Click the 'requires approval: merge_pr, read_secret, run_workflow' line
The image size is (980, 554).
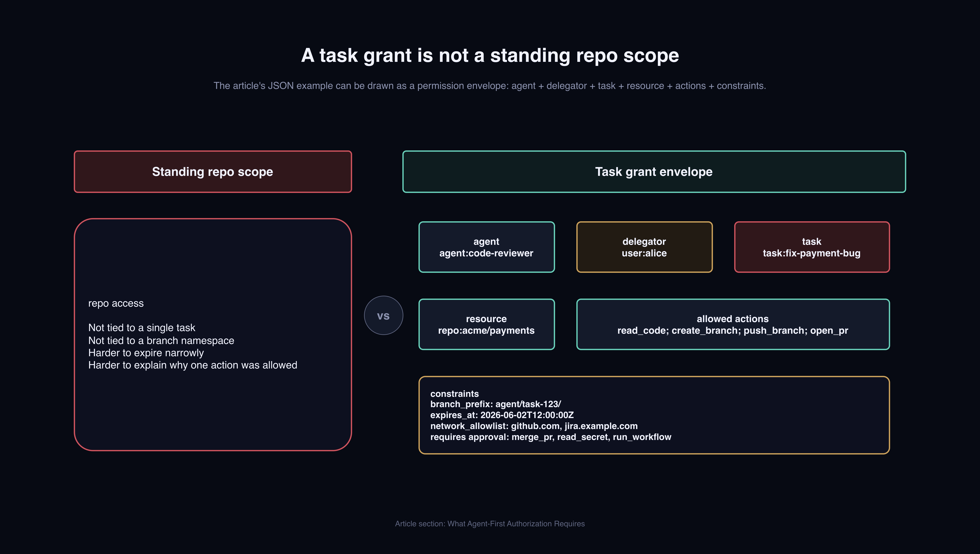click(x=551, y=437)
